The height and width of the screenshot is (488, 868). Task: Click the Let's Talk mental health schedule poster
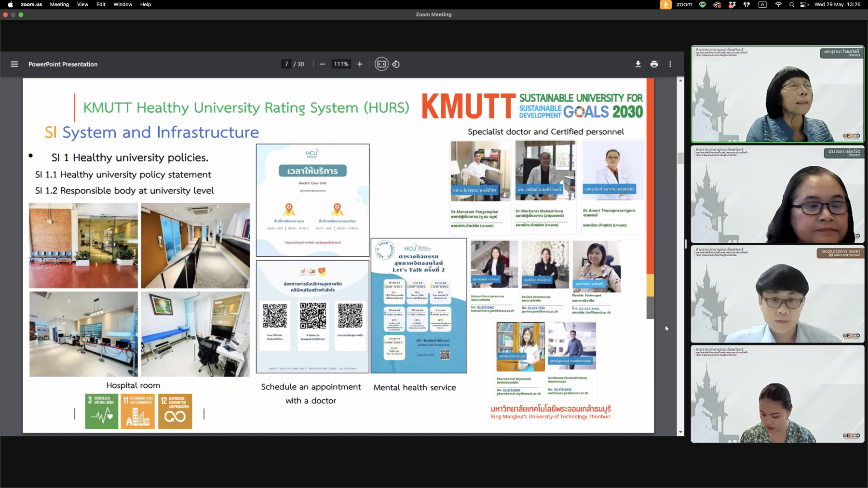[419, 305]
